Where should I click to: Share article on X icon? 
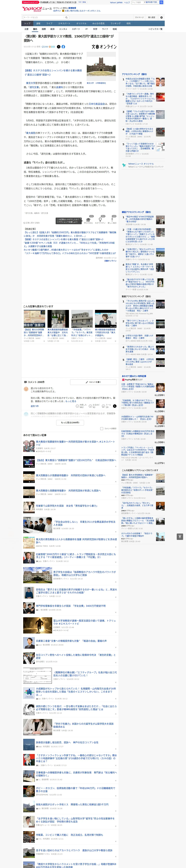(59, 47)
